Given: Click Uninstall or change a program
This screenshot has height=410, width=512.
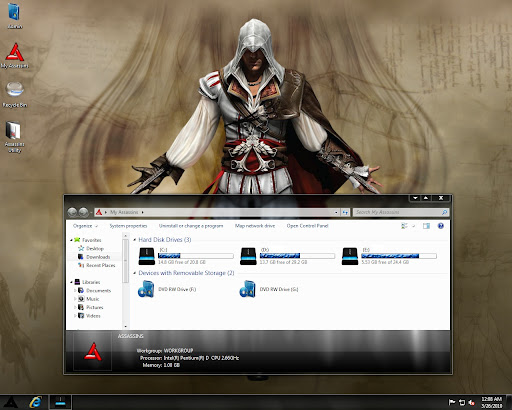Looking at the screenshot, I should pyautogui.click(x=191, y=226).
